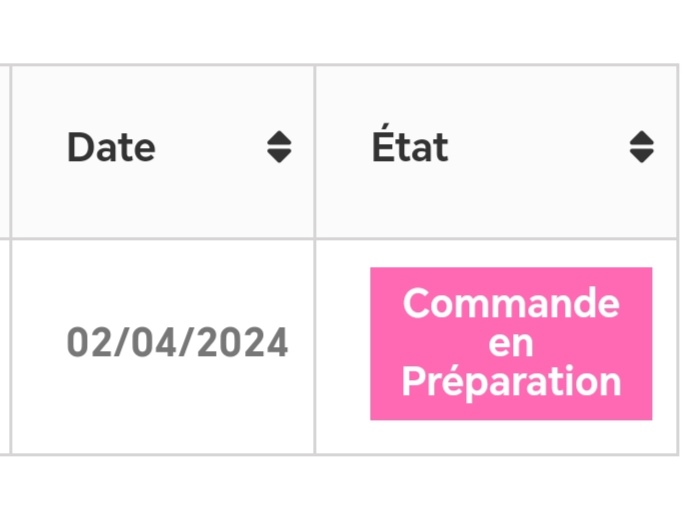
Task: Sort État column ascending with up arrow
Action: [641, 138]
